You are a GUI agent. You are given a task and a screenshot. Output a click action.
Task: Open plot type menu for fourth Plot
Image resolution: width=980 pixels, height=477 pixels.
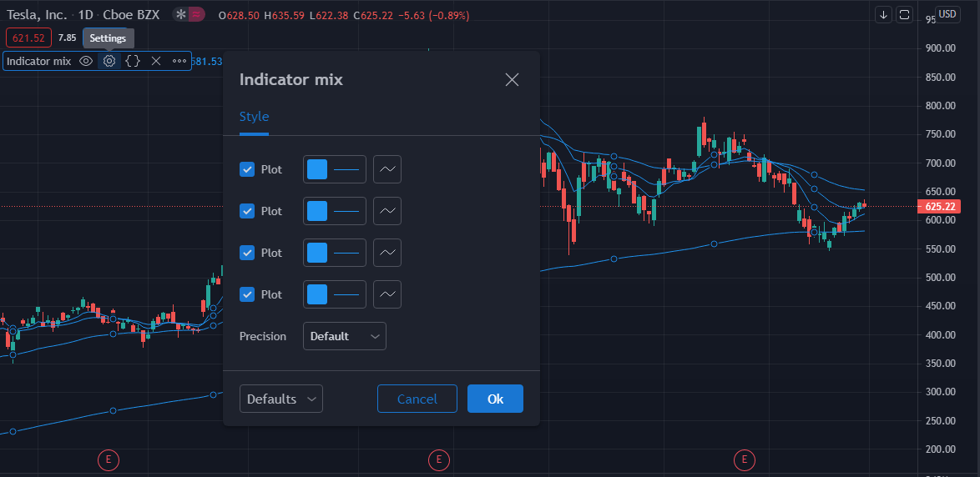pos(386,294)
